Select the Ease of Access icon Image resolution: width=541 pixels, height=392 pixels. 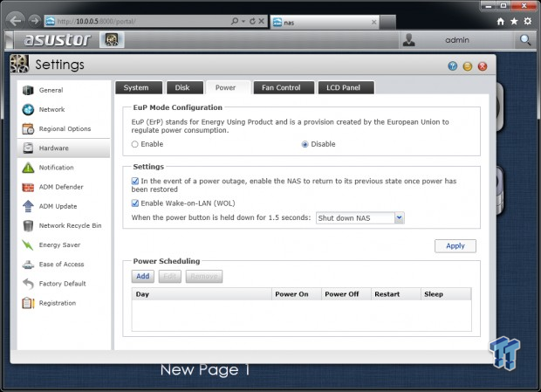pos(28,265)
